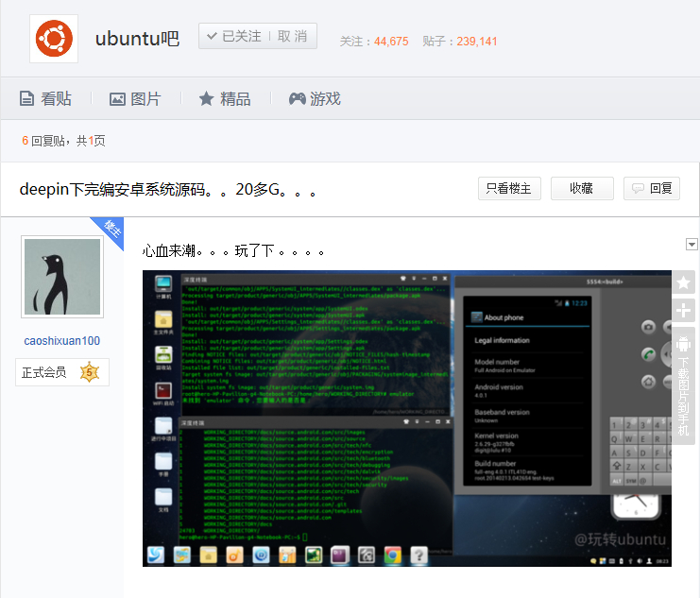Switch to the 图片 tab
Image resolution: width=700 pixels, height=598 pixels.
(x=135, y=98)
